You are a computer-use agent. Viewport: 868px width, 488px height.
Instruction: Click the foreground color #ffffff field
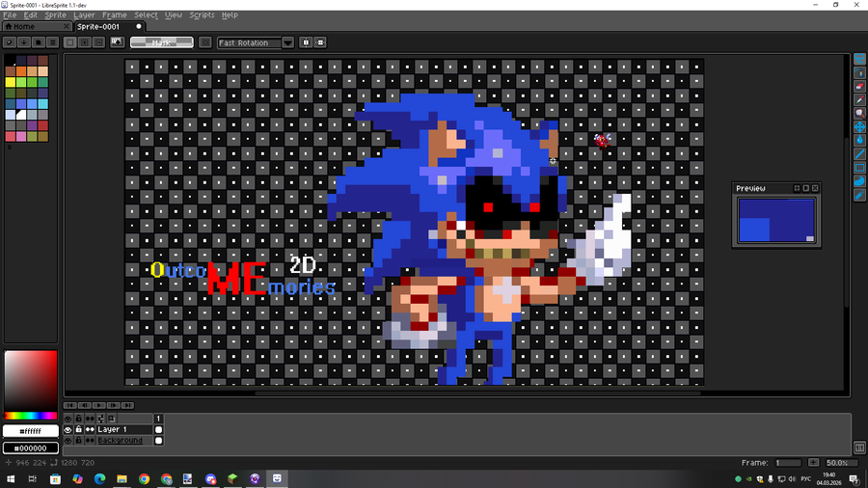click(x=31, y=431)
